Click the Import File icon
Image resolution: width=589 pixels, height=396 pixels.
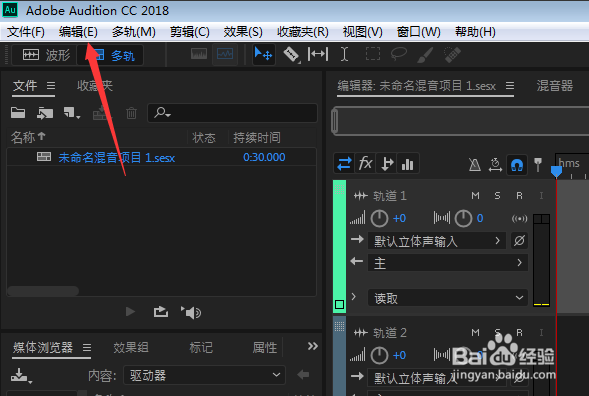coord(45,113)
